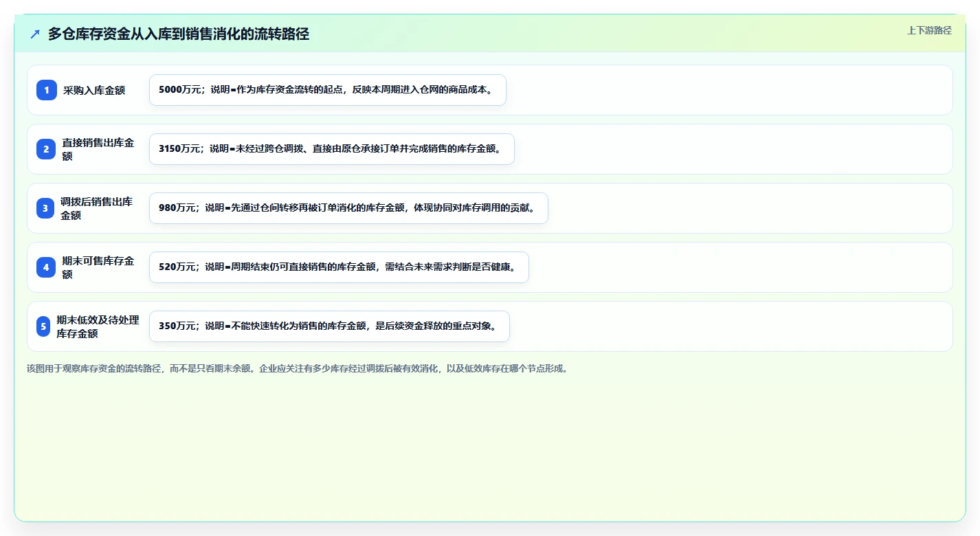Click the title 多仓库存资金从入库到销售消化的流转路径
The height and width of the screenshot is (536, 980).
tap(179, 34)
